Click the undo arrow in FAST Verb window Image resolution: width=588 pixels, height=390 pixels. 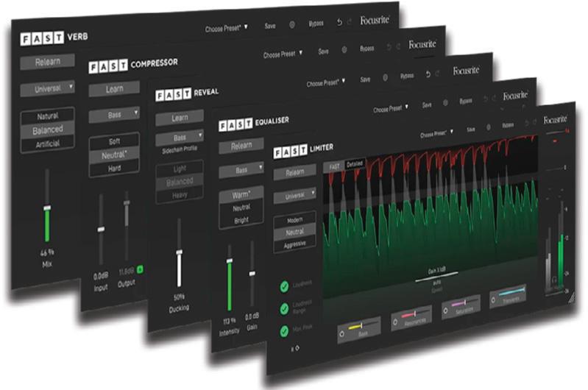pos(339,22)
